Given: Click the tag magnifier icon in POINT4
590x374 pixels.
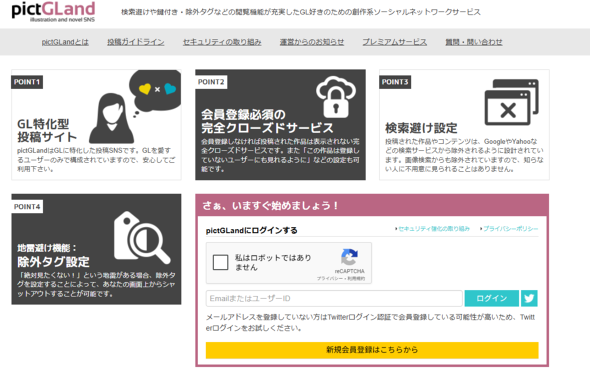Looking at the screenshot, I should 142,237.
